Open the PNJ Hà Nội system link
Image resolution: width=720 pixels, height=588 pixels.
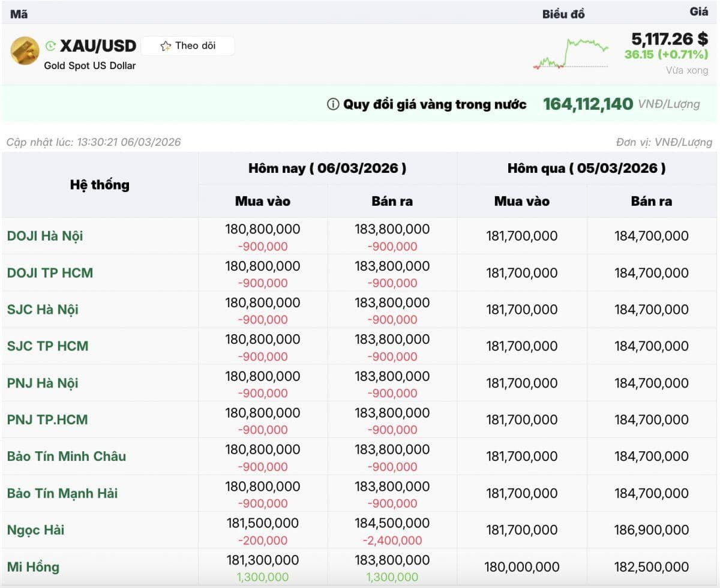(43, 383)
